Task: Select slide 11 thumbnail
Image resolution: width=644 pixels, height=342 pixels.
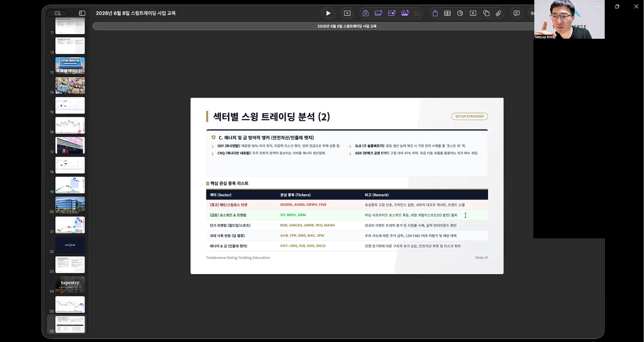Action: [70, 26]
